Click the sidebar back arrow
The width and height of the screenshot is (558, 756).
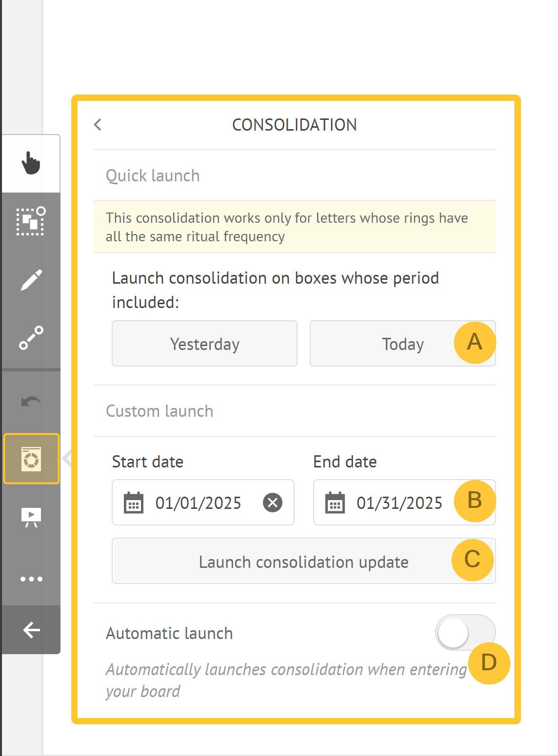31,630
